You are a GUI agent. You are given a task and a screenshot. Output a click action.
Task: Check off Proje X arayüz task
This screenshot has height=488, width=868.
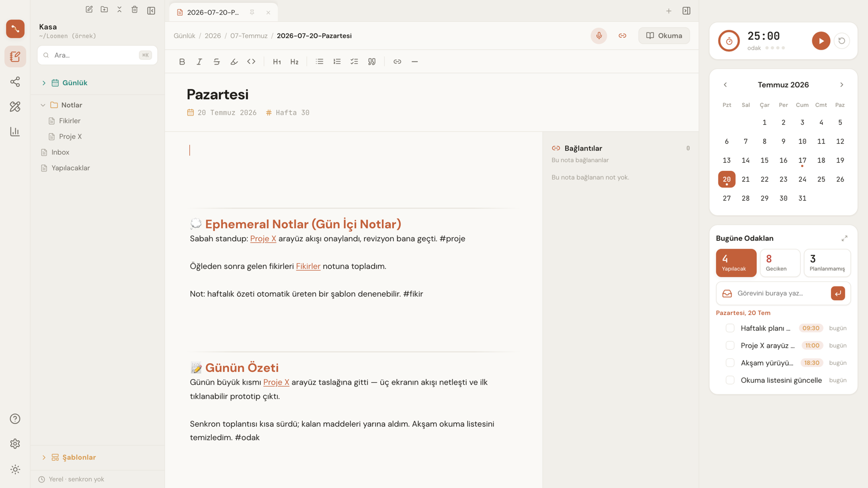[x=730, y=345]
